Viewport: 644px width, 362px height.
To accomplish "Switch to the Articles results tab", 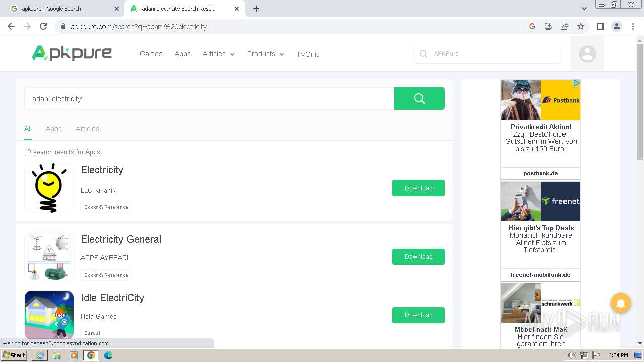I will click(x=87, y=129).
